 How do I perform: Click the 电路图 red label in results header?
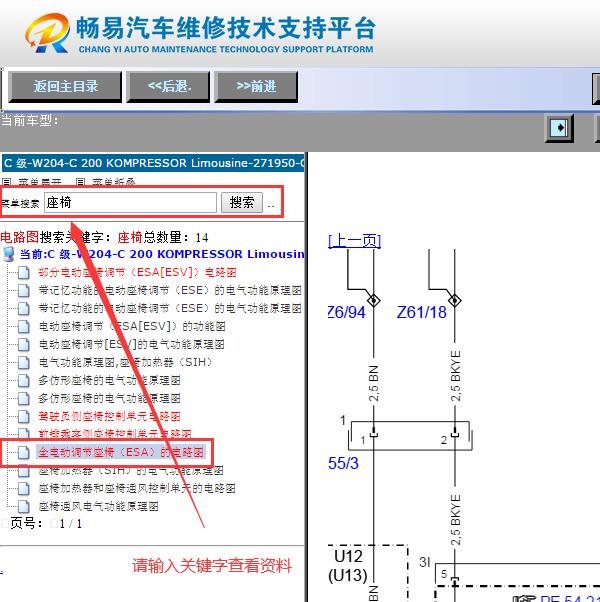20,237
